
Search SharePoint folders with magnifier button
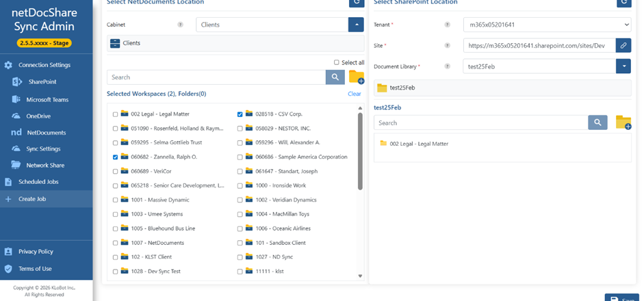point(597,122)
